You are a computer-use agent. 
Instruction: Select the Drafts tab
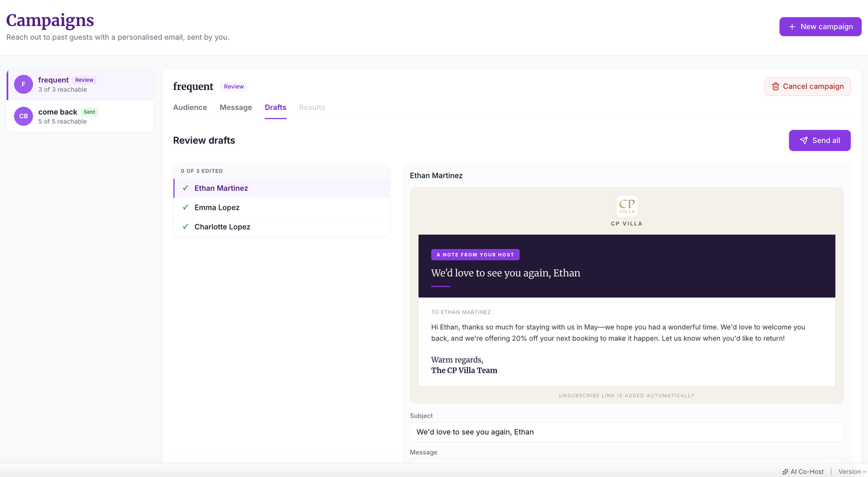pos(275,108)
